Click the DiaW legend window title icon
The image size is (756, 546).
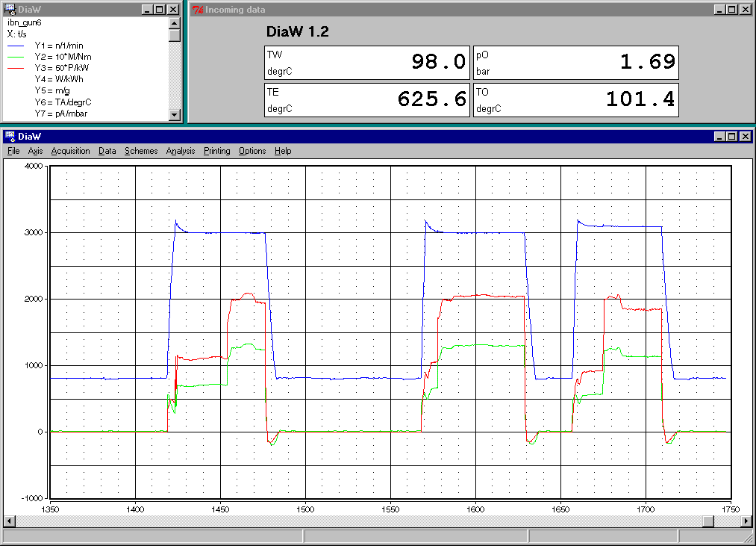(x=10, y=10)
